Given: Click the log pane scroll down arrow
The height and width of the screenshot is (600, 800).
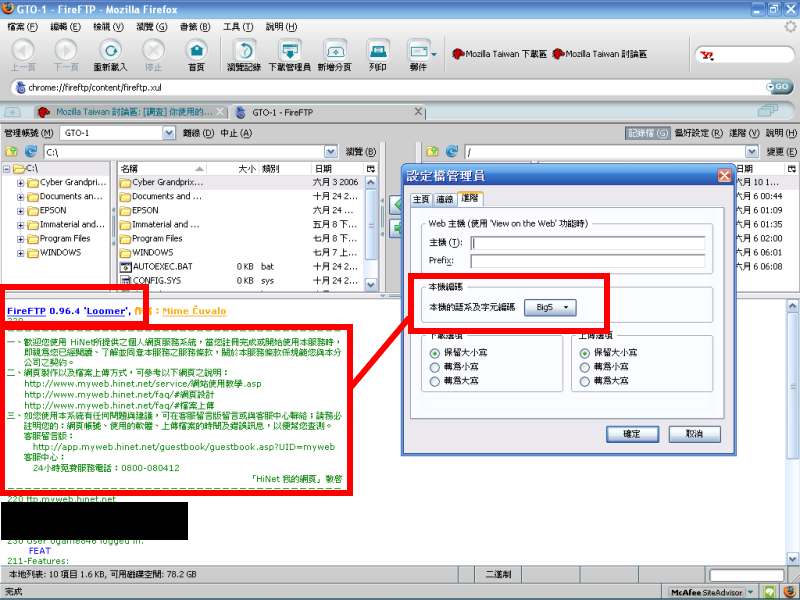Looking at the screenshot, I should pos(792,559).
